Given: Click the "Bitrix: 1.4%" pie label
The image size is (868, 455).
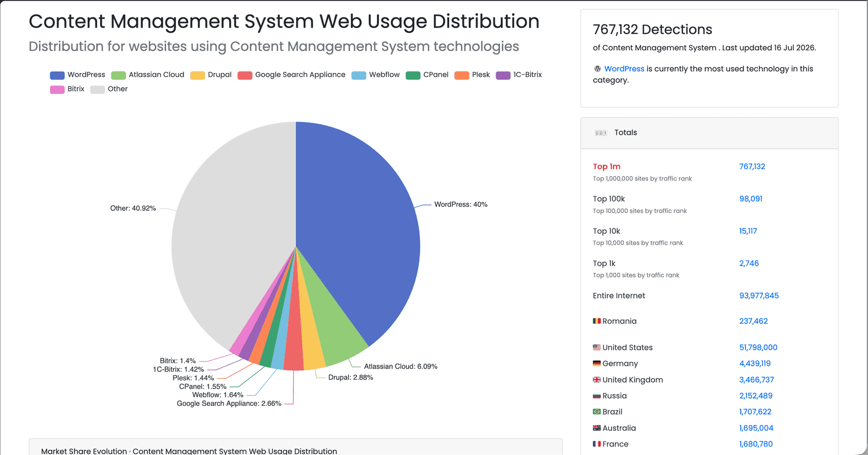Looking at the screenshot, I should (x=177, y=361).
